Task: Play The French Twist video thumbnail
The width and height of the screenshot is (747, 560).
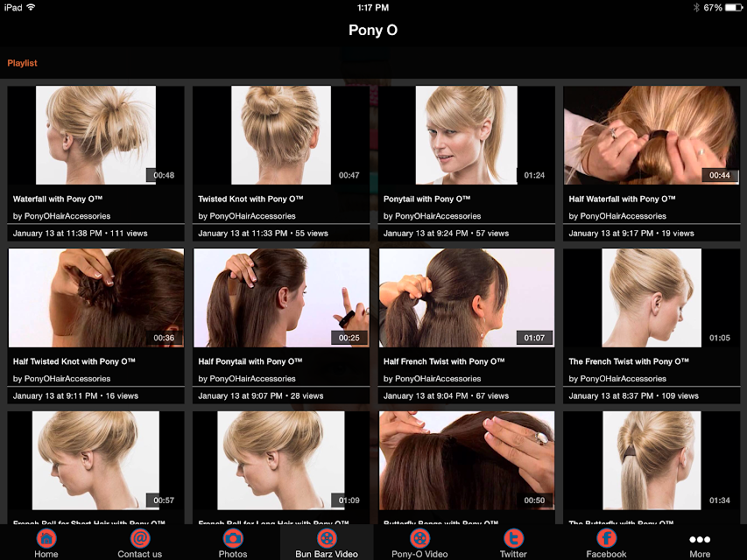Action: pos(652,297)
